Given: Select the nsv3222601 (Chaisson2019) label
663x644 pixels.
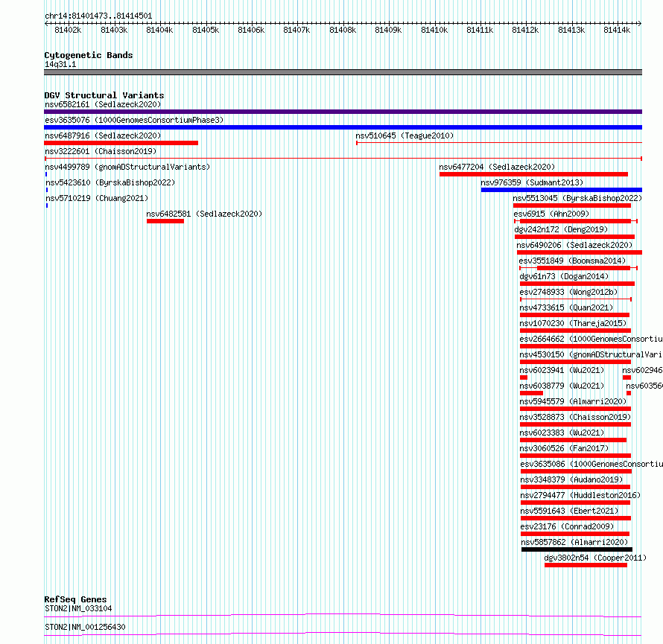Looking at the screenshot, I should click(x=101, y=151).
